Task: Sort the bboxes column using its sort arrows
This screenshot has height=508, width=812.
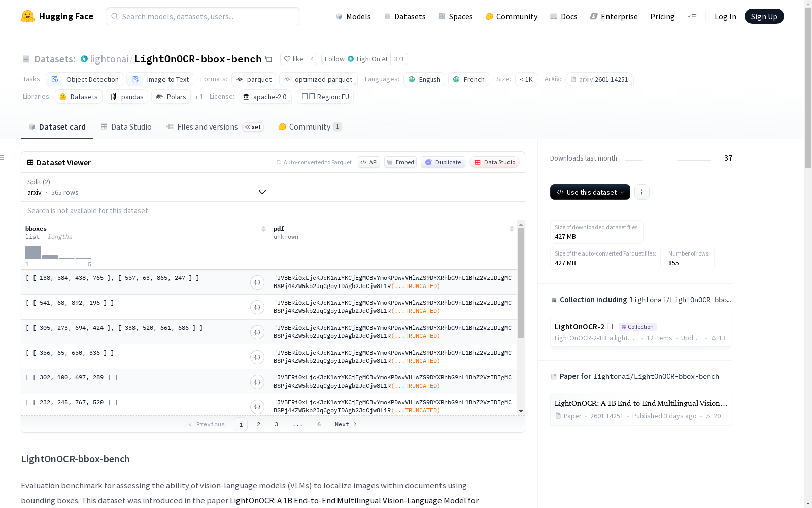Action: (x=263, y=229)
